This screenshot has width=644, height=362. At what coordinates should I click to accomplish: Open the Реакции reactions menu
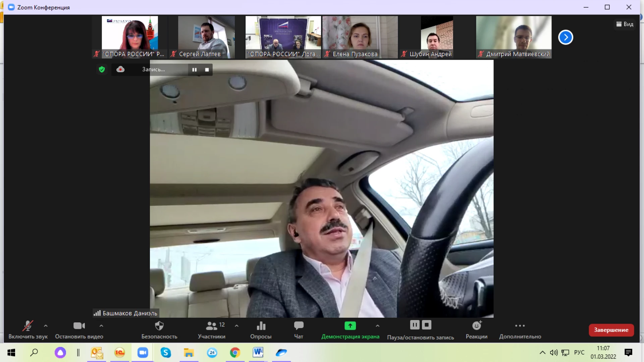tap(477, 330)
